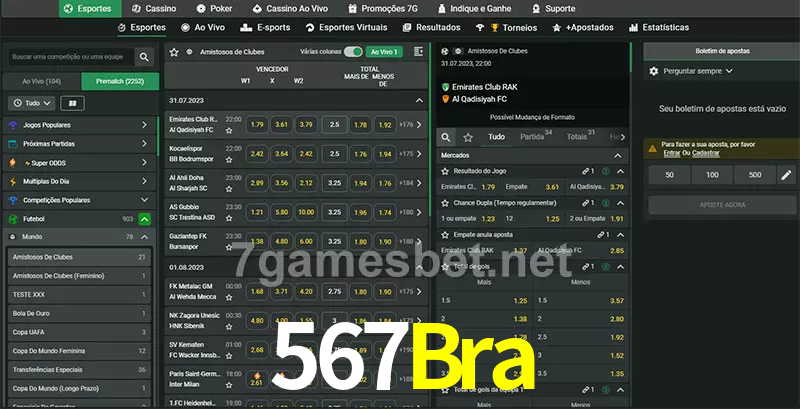Collapse the Futebol sport section
This screenshot has width=800, height=409.
(145, 218)
